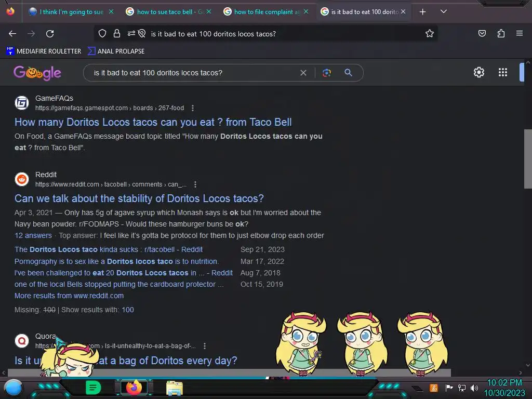Open 'Can we talk about the stability' result
This screenshot has width=532, height=399.
click(139, 198)
